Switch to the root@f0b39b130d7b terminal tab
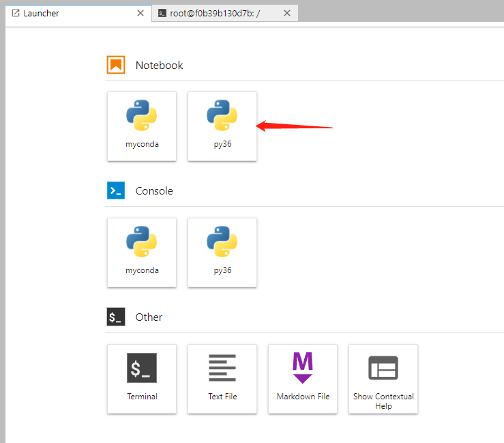 pos(224,13)
